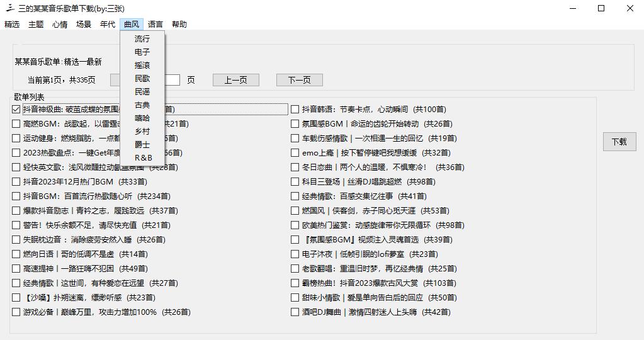Click the 下载 button
The image size is (644, 340).
pyautogui.click(x=619, y=142)
